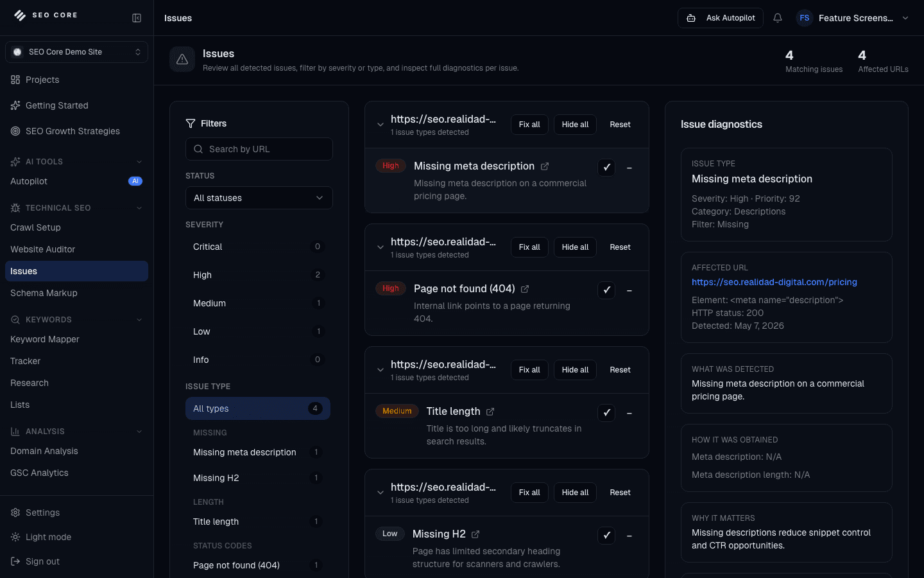
Task: Open the affected URL pricing link
Action: click(x=774, y=282)
